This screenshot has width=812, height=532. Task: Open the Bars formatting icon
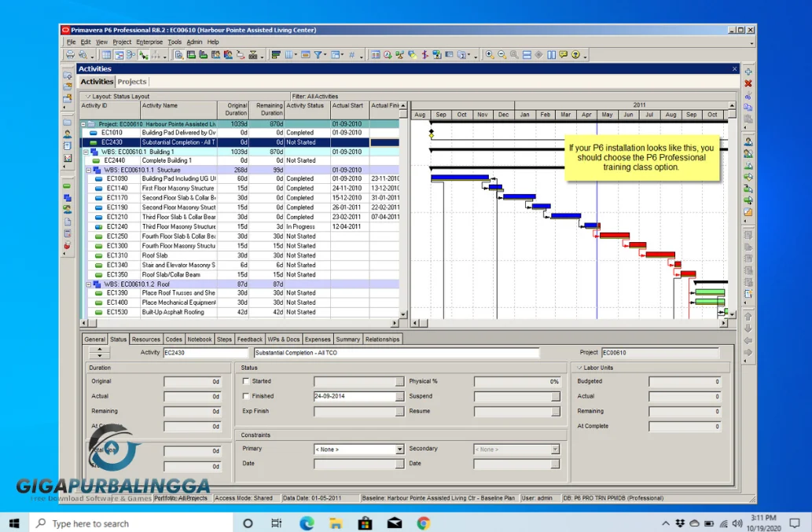[x=276, y=54]
